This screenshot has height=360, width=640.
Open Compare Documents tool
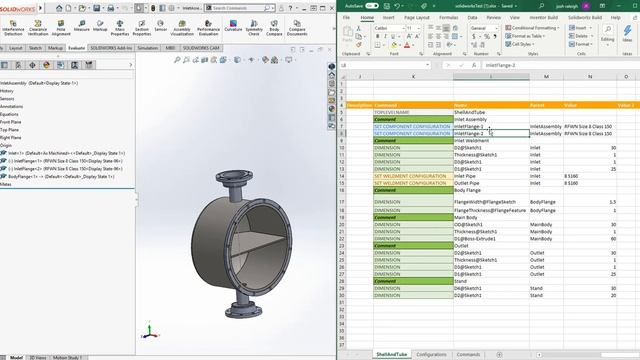297,27
